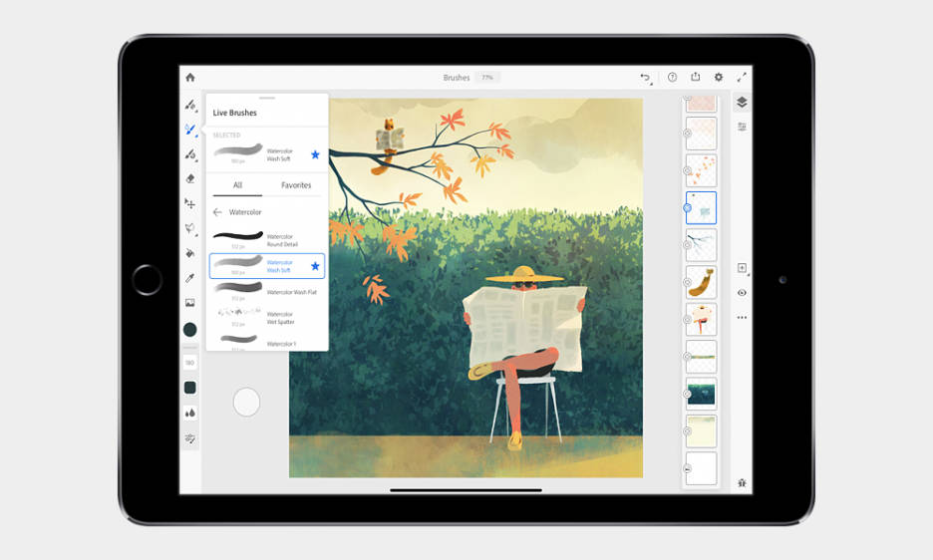Open the layer three-dots more menu
Image resolution: width=933 pixels, height=560 pixels.
tap(742, 318)
